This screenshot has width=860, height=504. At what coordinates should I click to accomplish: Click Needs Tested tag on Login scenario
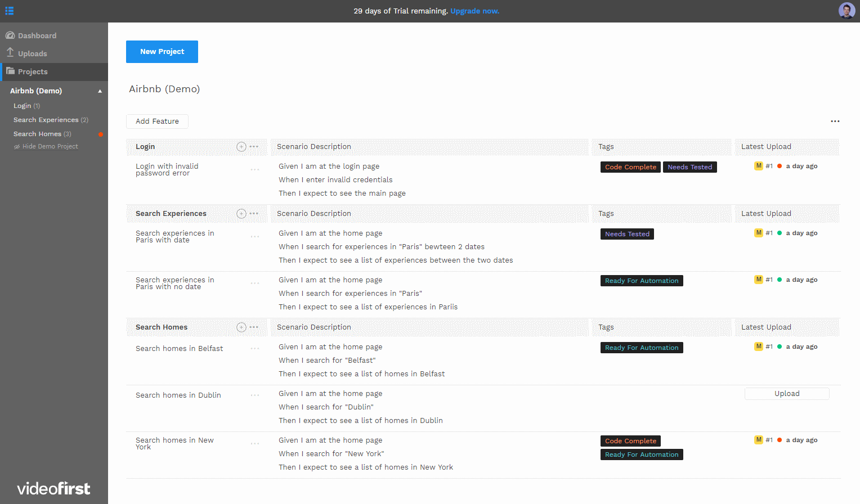(690, 167)
